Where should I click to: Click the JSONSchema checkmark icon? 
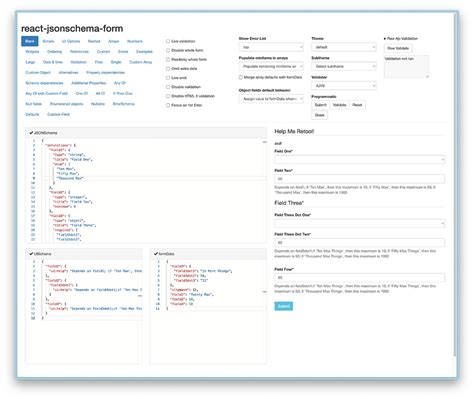31,133
